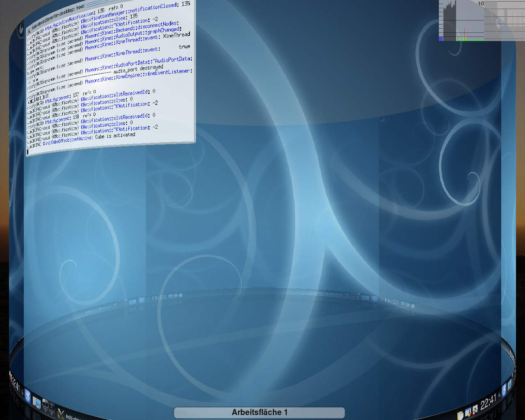Viewport: 525px width, 420px height.
Task: Switch to desktop 4 in the pager
Action: pos(51,413)
